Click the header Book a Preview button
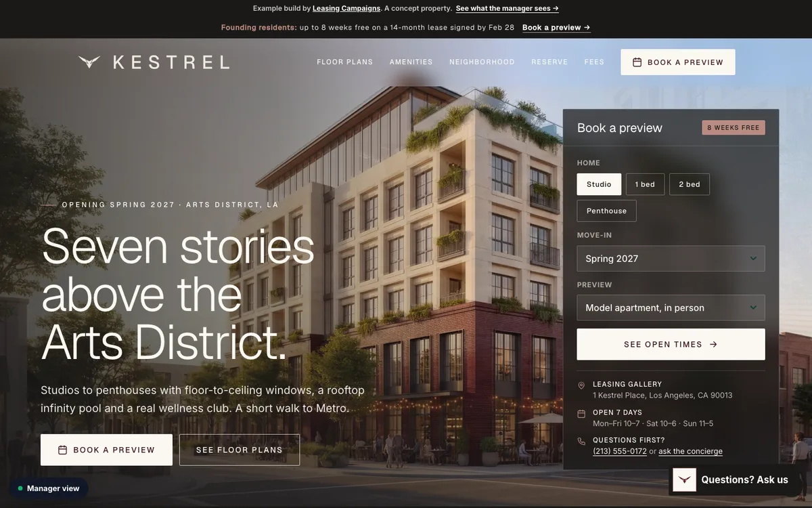This screenshot has height=508, width=812. tap(678, 62)
